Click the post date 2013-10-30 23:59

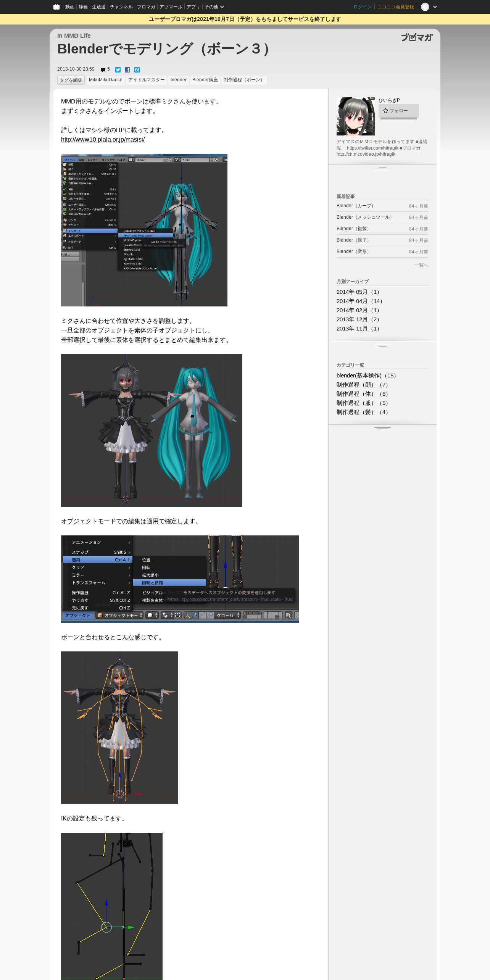76,69
